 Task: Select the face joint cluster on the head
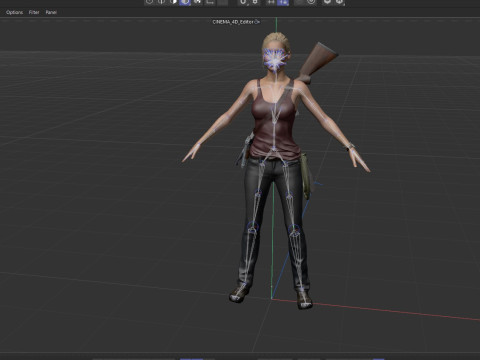pos(275,60)
